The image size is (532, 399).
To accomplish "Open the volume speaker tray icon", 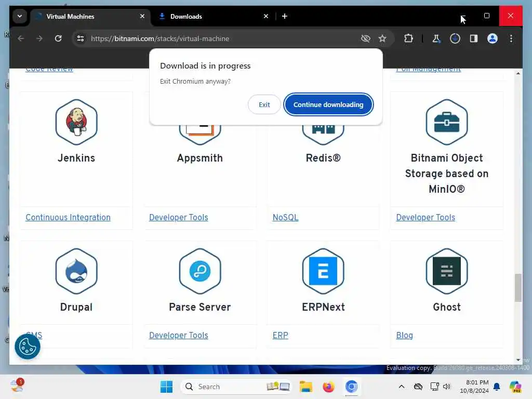I will click(446, 387).
